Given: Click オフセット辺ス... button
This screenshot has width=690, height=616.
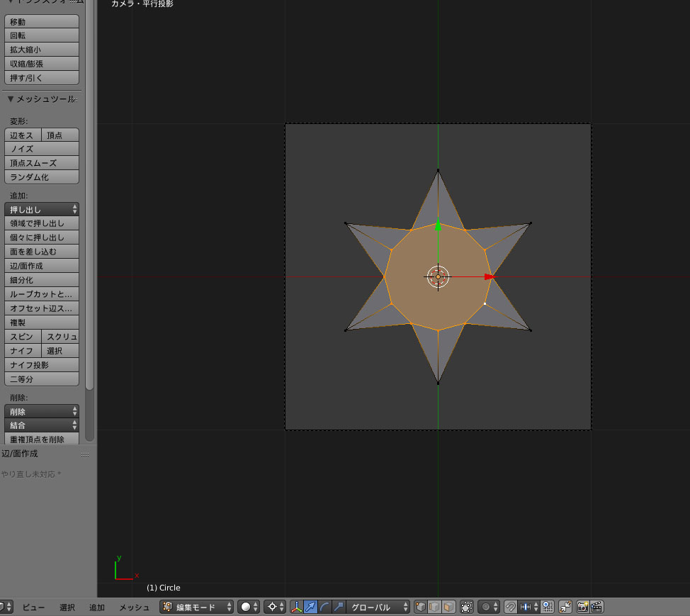Looking at the screenshot, I should [42, 308].
